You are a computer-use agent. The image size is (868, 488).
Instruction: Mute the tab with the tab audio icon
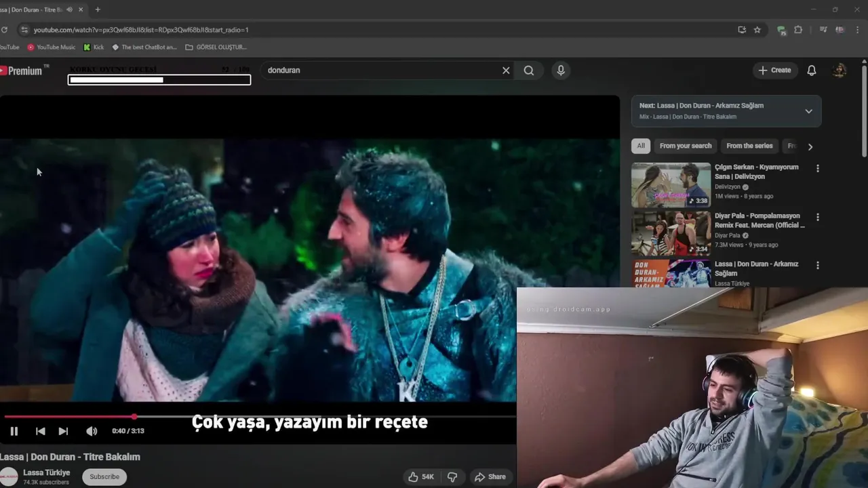point(69,9)
